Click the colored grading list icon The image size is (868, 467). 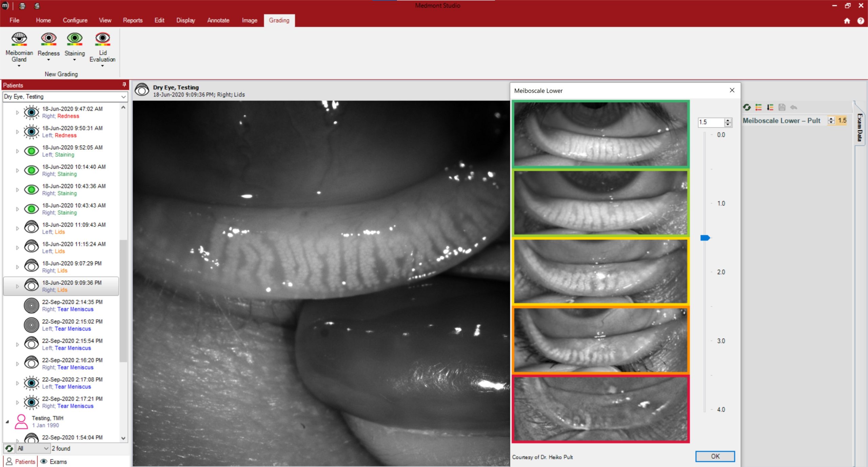point(758,107)
